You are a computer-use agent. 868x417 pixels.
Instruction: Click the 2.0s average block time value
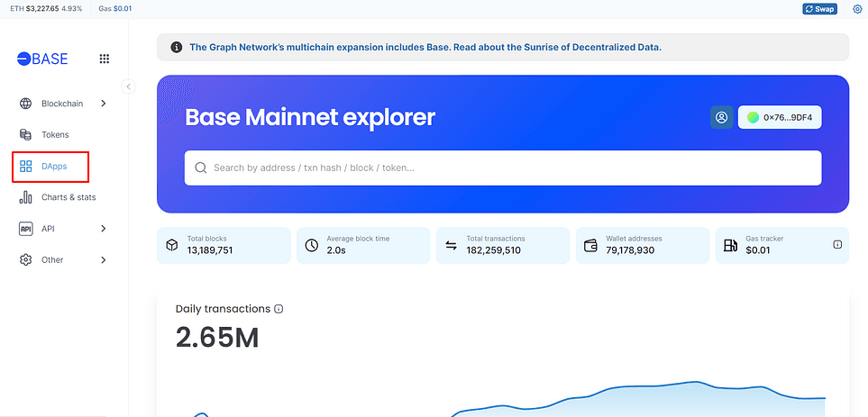(x=334, y=250)
